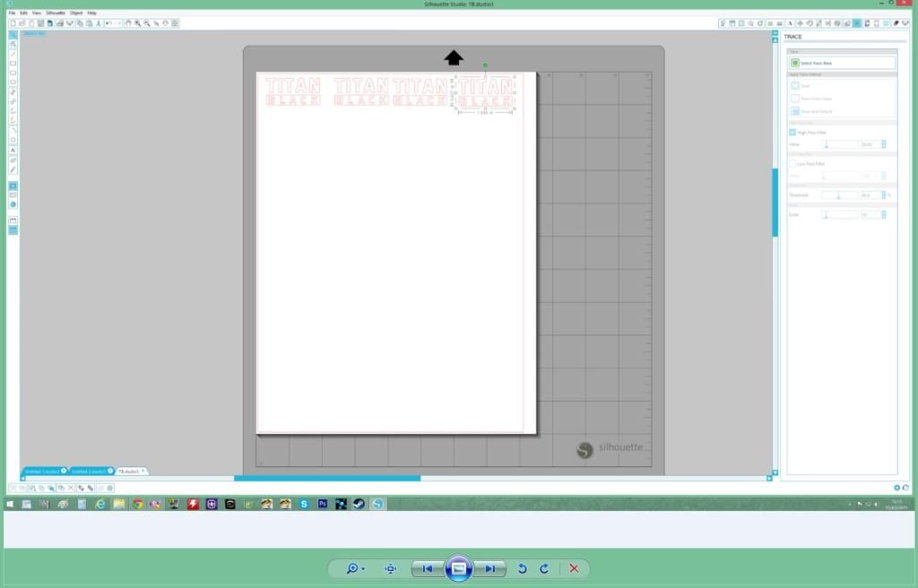The image size is (918, 588).
Task: Open the Edit menu
Action: [23, 13]
